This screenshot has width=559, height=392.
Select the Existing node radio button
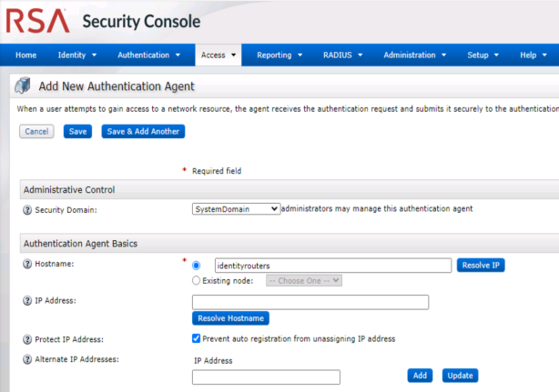[x=197, y=281]
